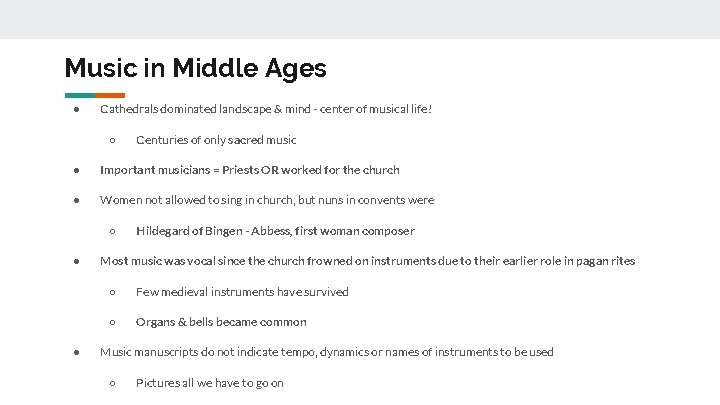Viewport: 720px width, 405px height.
Task: Click the Pictures all we have to go on line
Action: coord(210,383)
